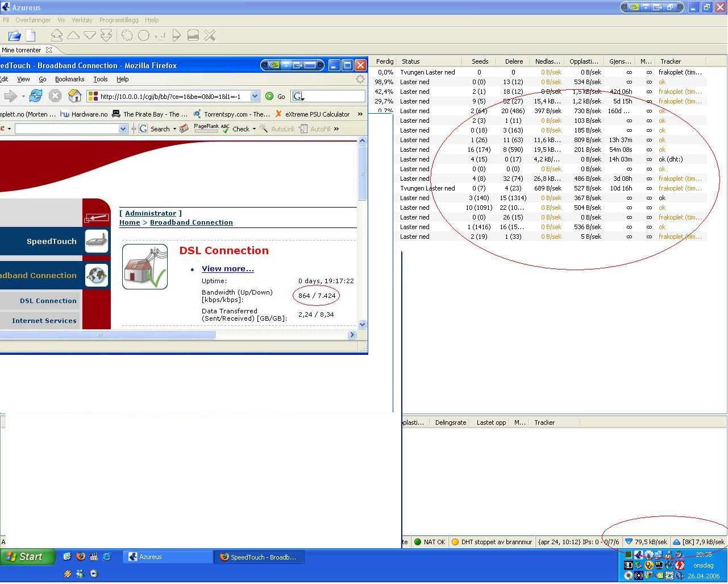Open Firefox Bookmarks menu
This screenshot has width=728, height=584.
[x=69, y=79]
